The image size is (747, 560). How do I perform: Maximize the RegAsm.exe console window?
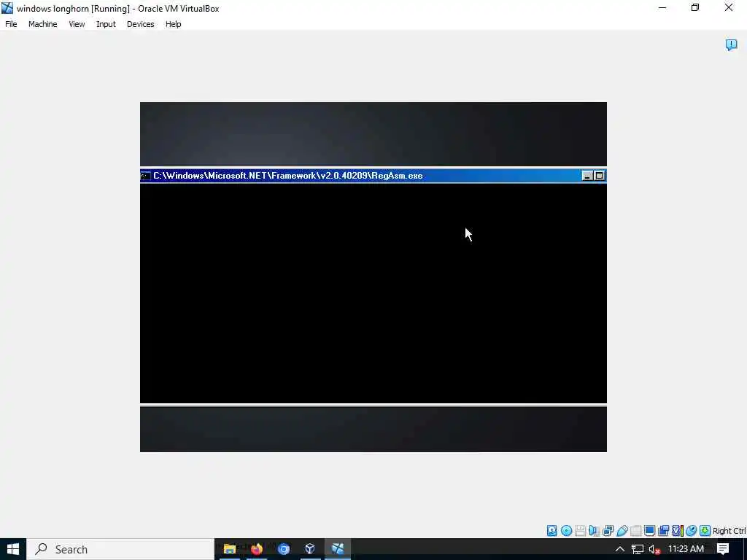click(600, 176)
